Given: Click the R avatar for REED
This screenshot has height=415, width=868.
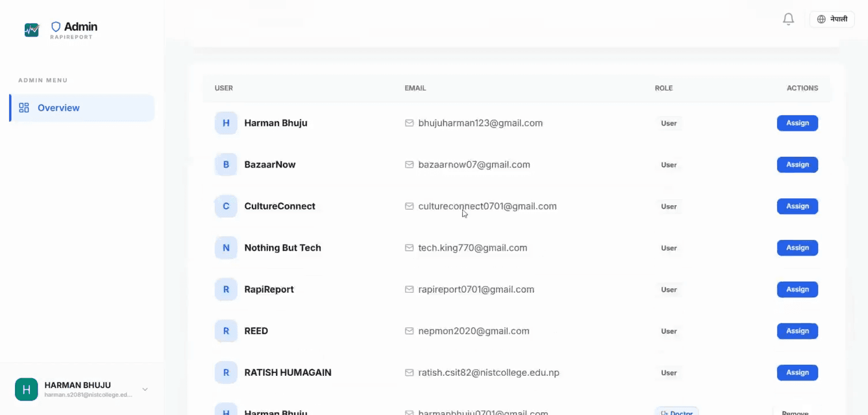Looking at the screenshot, I should tap(226, 331).
